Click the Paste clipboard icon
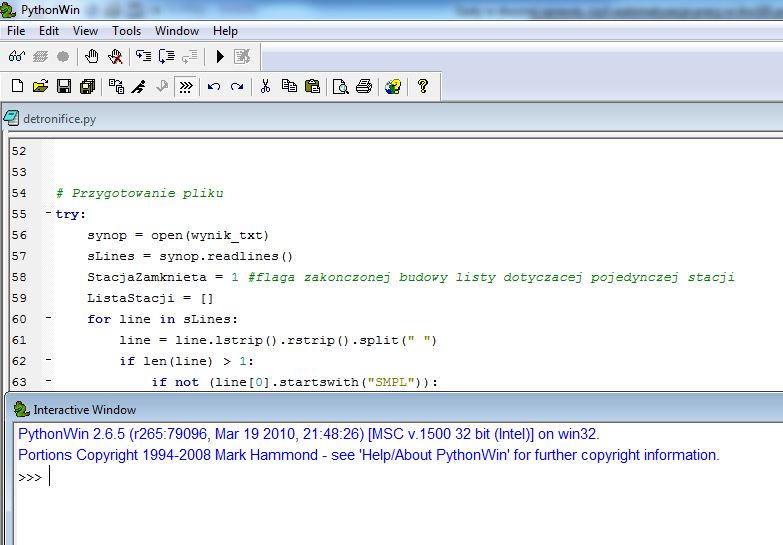 312,86
